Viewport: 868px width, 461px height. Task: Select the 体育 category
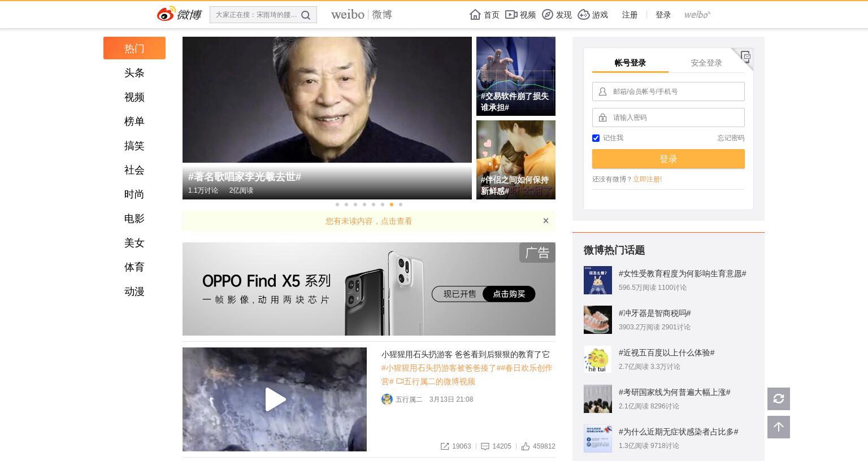tap(134, 267)
